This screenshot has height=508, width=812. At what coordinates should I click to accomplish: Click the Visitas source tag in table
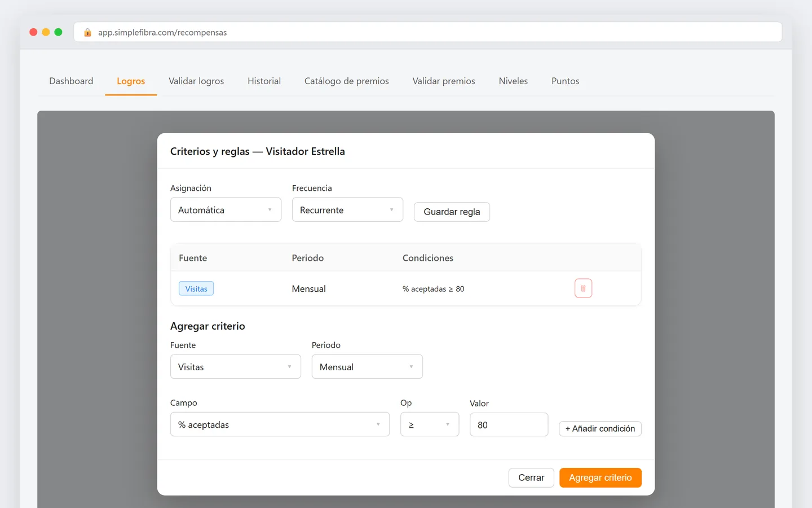click(x=196, y=288)
